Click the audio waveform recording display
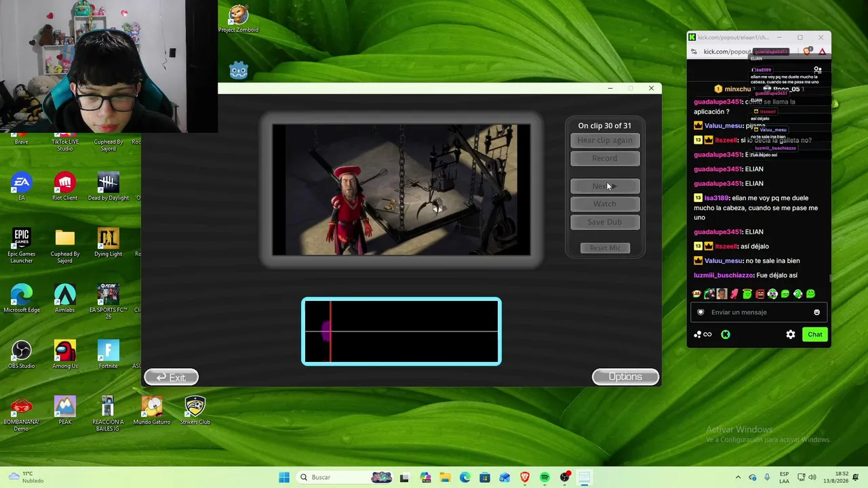 pyautogui.click(x=401, y=331)
